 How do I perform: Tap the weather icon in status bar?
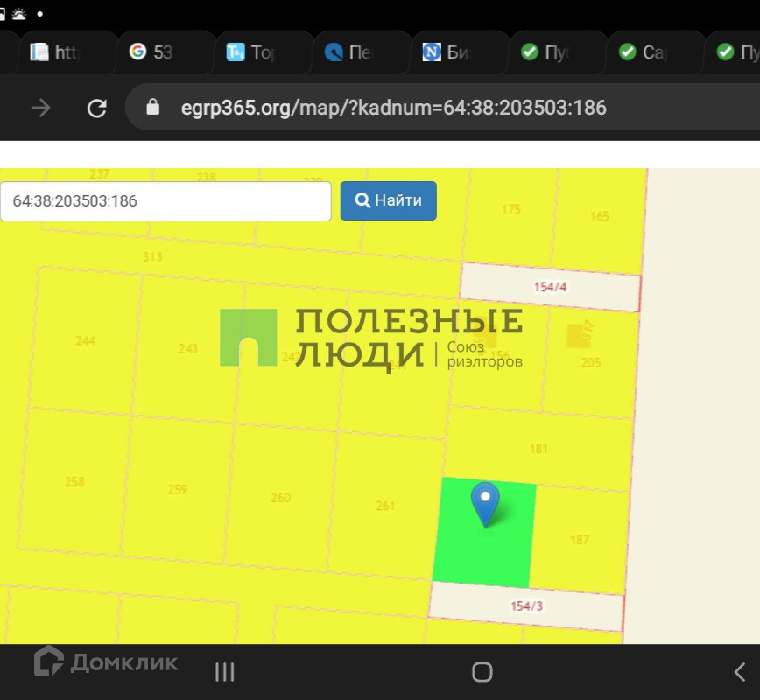[x=19, y=14]
